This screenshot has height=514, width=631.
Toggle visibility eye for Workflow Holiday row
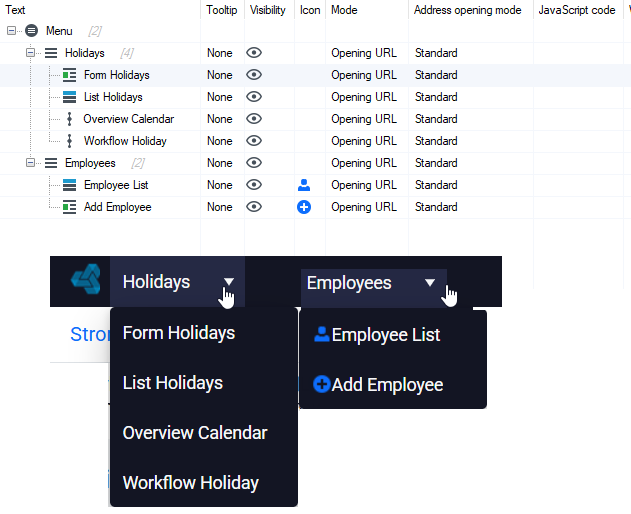coord(254,141)
